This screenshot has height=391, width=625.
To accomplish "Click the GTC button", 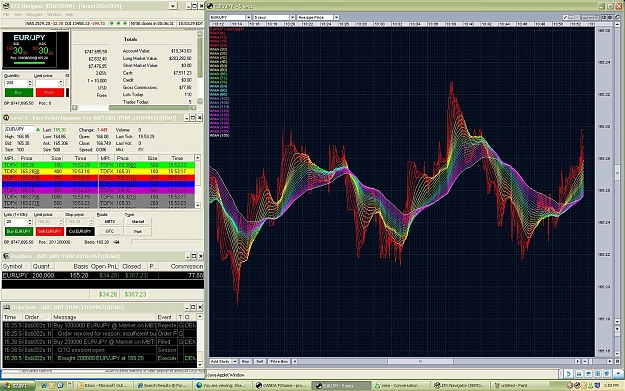I will 110,232.
